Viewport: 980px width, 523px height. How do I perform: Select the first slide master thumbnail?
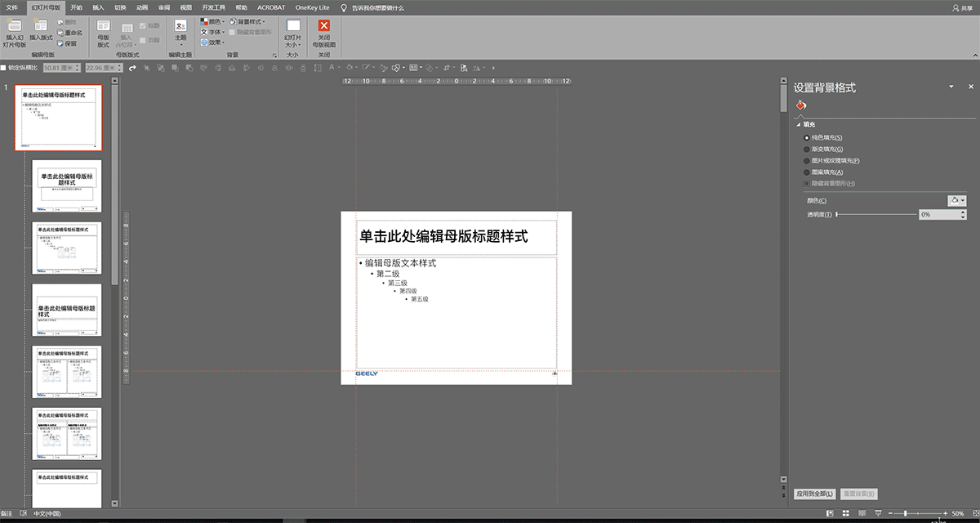pos(58,118)
